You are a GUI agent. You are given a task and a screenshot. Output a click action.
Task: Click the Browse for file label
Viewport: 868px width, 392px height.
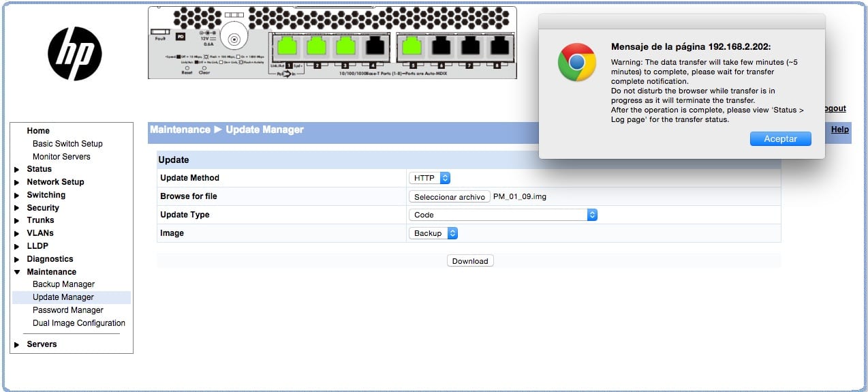coord(189,196)
